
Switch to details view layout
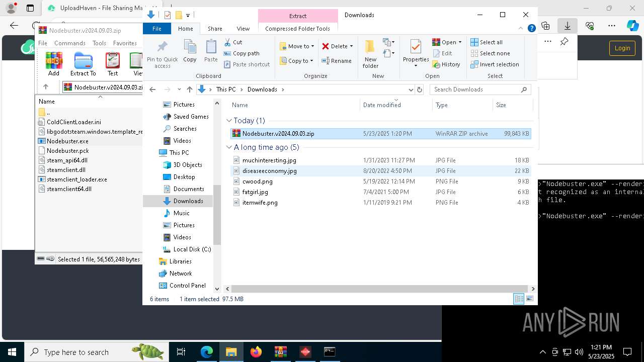point(519,299)
